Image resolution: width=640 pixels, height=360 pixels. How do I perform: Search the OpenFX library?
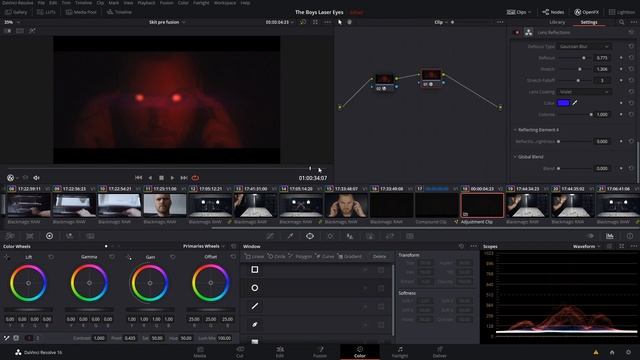(621, 22)
